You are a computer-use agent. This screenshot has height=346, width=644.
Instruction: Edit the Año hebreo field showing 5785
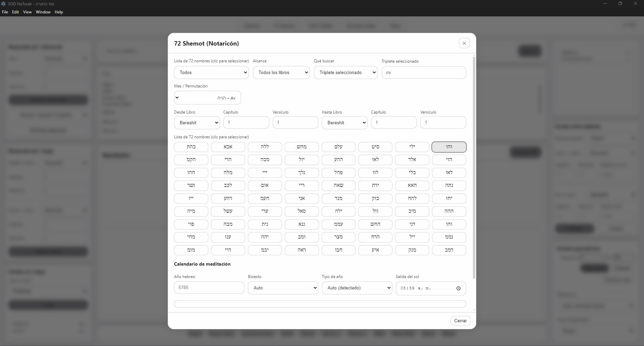[209, 287]
